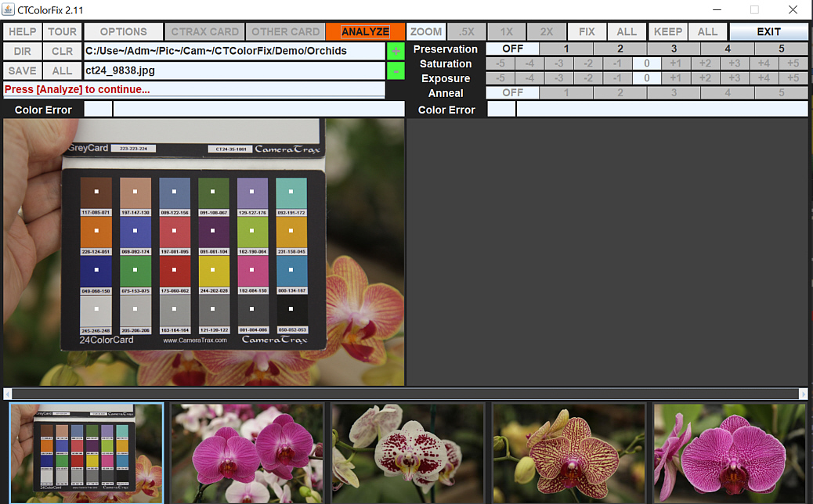Click the DIR button to choose directory
The width and height of the screenshot is (813, 504).
point(22,51)
